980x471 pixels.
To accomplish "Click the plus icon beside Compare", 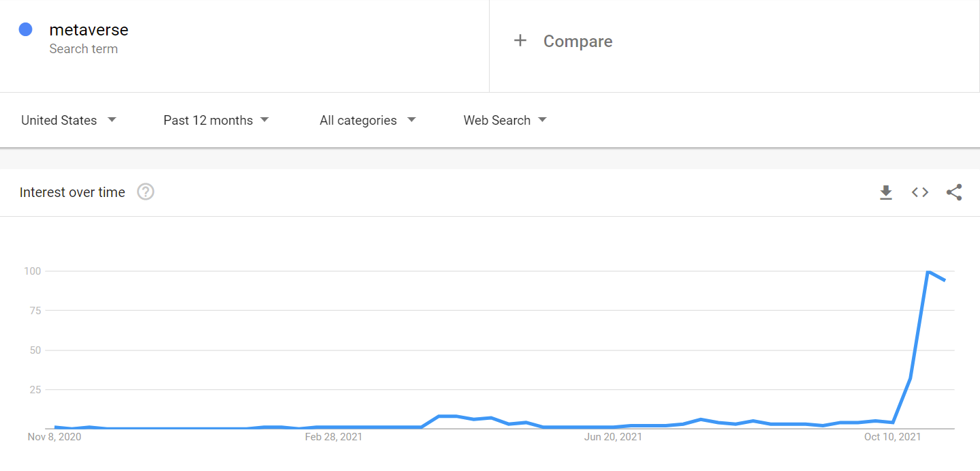I will coord(520,41).
